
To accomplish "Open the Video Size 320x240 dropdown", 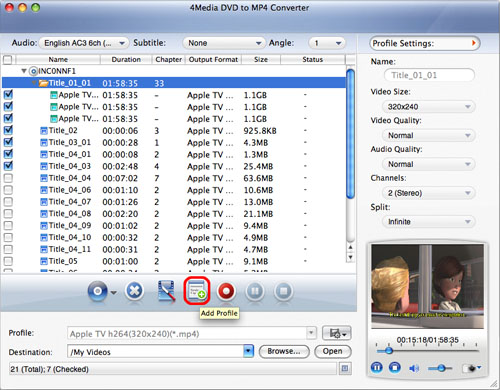I will [429, 107].
